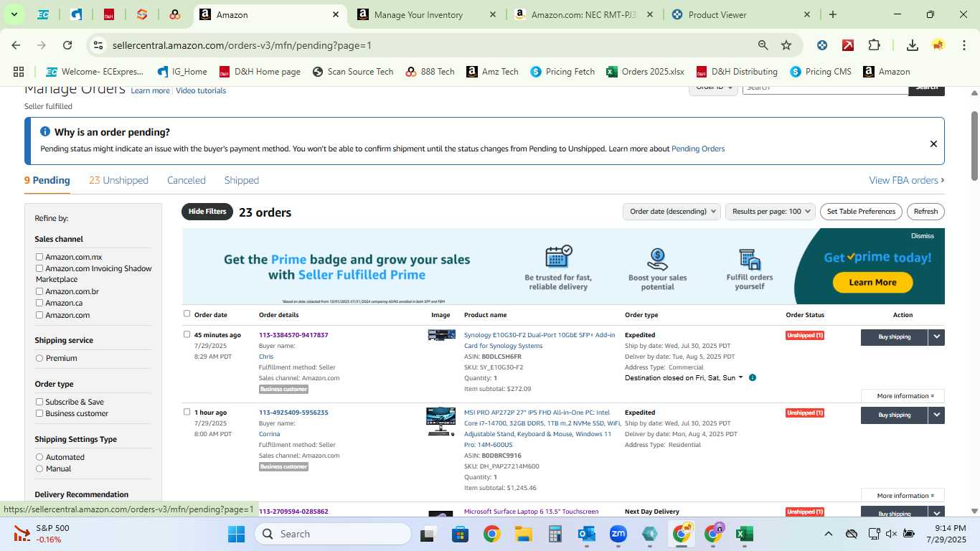Click the MSI PRO All-in-One thumbnail

(x=441, y=421)
